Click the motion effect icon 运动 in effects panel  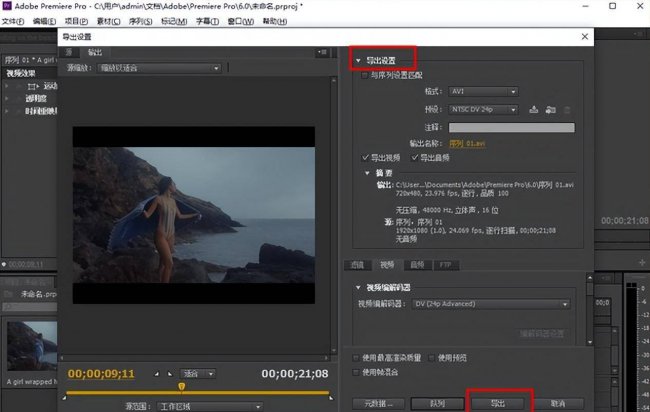(33, 86)
